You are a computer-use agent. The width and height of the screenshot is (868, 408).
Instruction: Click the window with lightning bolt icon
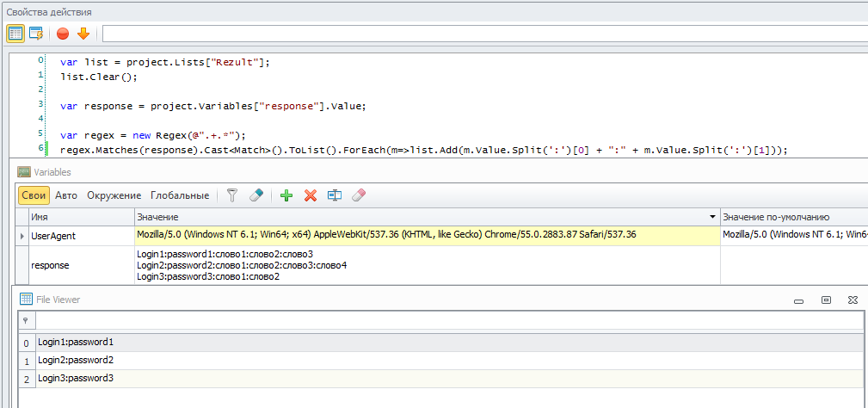coord(36,34)
